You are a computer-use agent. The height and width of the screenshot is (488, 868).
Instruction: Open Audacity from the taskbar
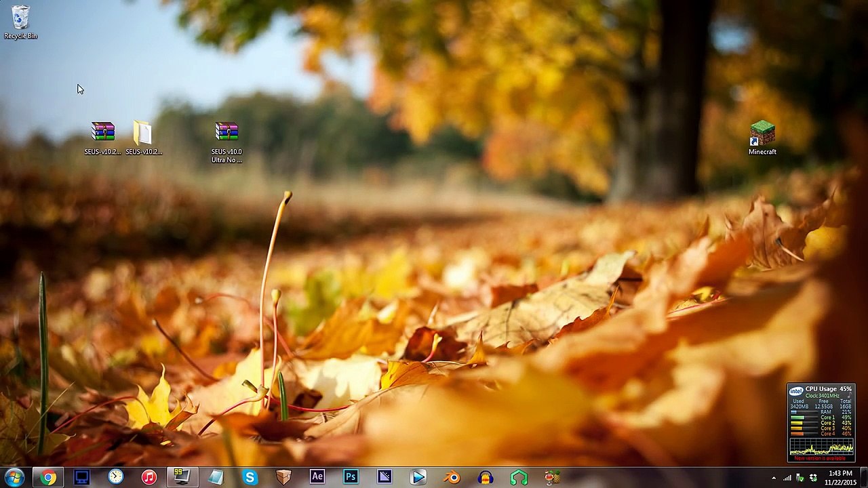click(486, 477)
